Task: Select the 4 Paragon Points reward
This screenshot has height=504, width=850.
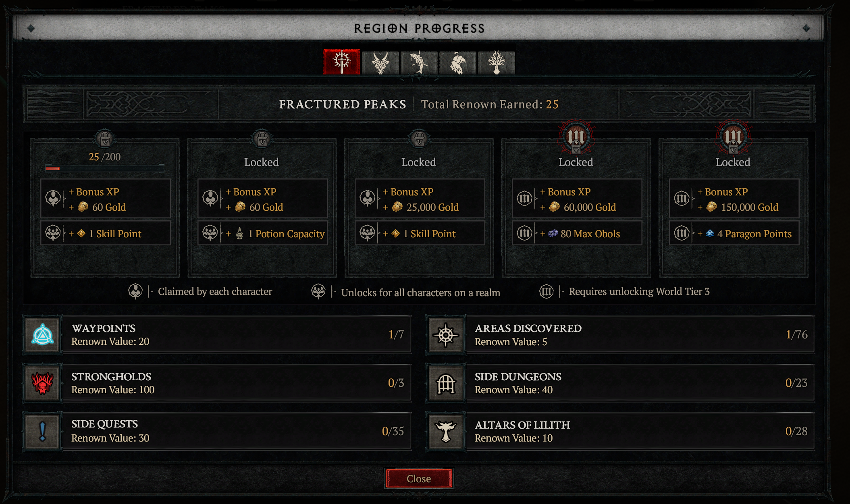Action: coord(734,233)
